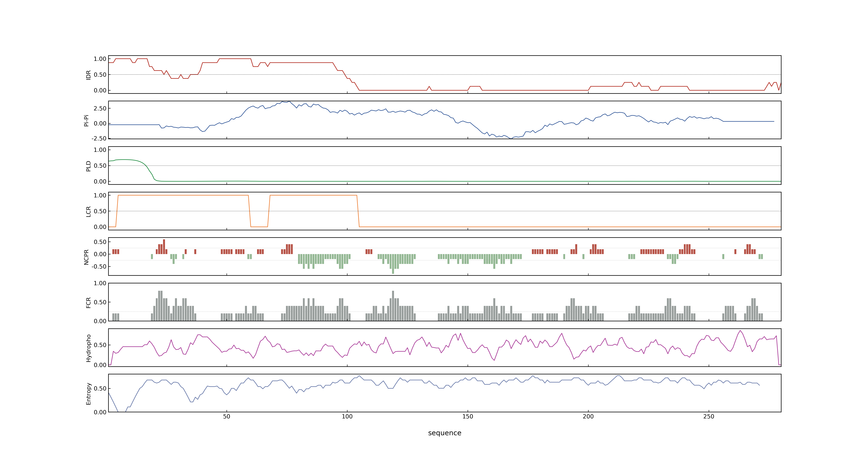Click the Entropy y-axis label
The width and height of the screenshot is (868, 463).
tap(88, 394)
